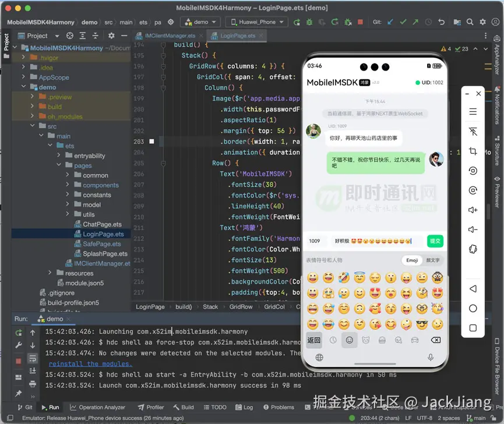This screenshot has width=504, height=424.
Task: Push commits with Git green arrow
Action: coord(415,22)
